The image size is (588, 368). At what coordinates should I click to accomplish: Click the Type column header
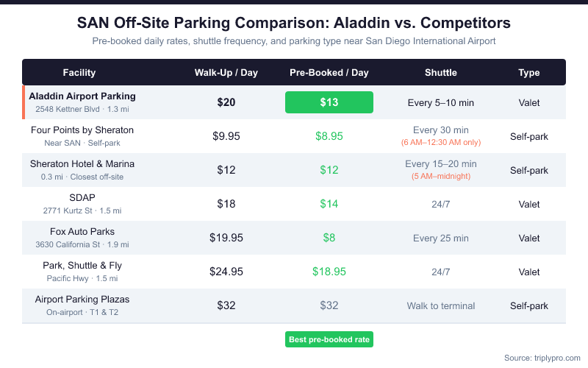click(528, 73)
